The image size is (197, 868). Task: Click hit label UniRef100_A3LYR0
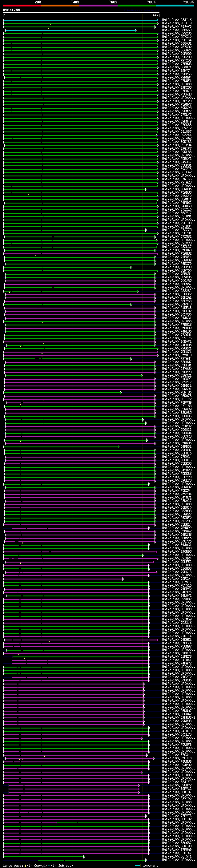pyautogui.click(x=177, y=477)
